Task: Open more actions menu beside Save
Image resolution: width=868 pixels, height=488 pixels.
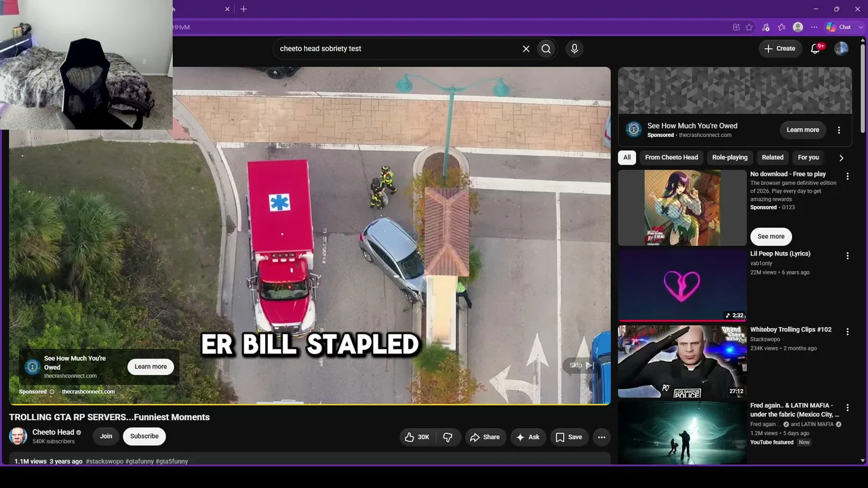Action: point(601,437)
